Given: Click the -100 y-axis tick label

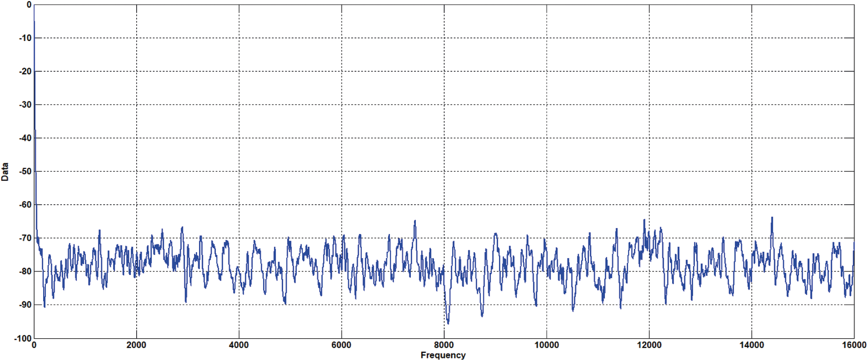Looking at the screenshot, I should [23, 338].
